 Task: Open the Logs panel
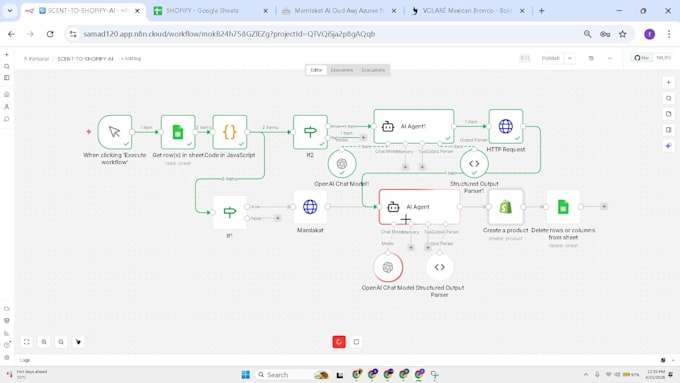25,360
